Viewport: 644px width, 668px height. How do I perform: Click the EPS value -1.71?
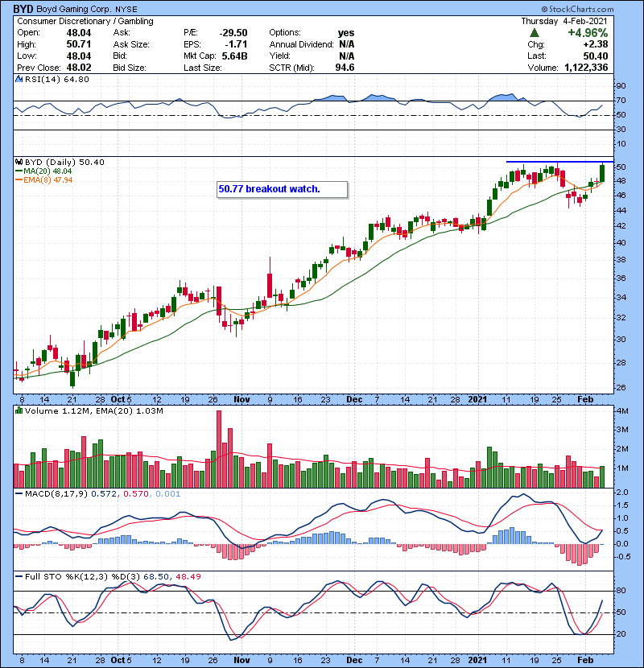coord(236,44)
